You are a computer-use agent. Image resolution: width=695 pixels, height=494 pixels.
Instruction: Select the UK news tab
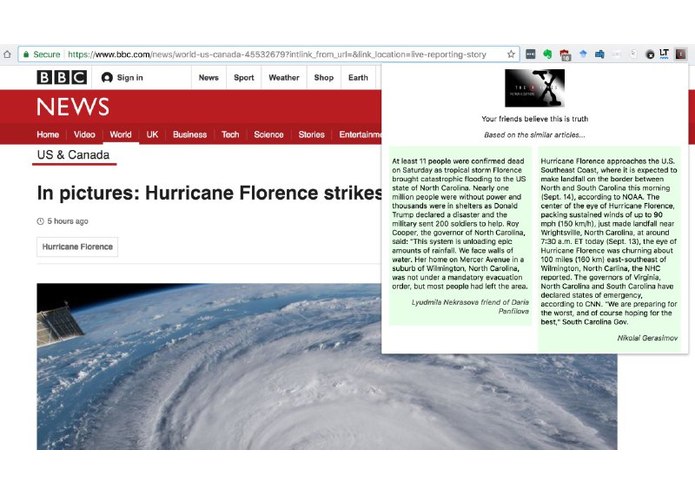point(152,134)
